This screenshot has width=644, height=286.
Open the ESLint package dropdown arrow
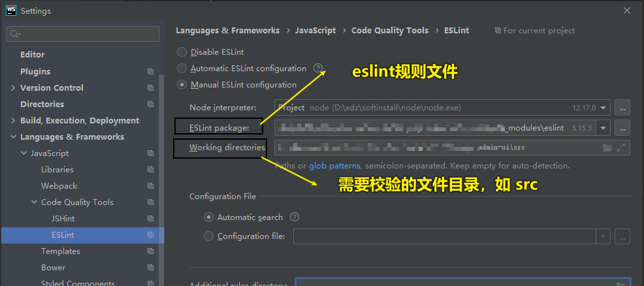tap(604, 128)
